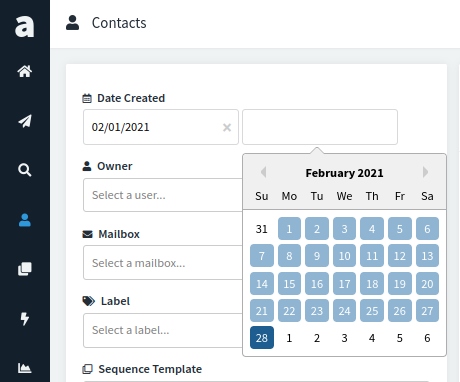Open the paper plane campaigns icon

click(x=25, y=121)
